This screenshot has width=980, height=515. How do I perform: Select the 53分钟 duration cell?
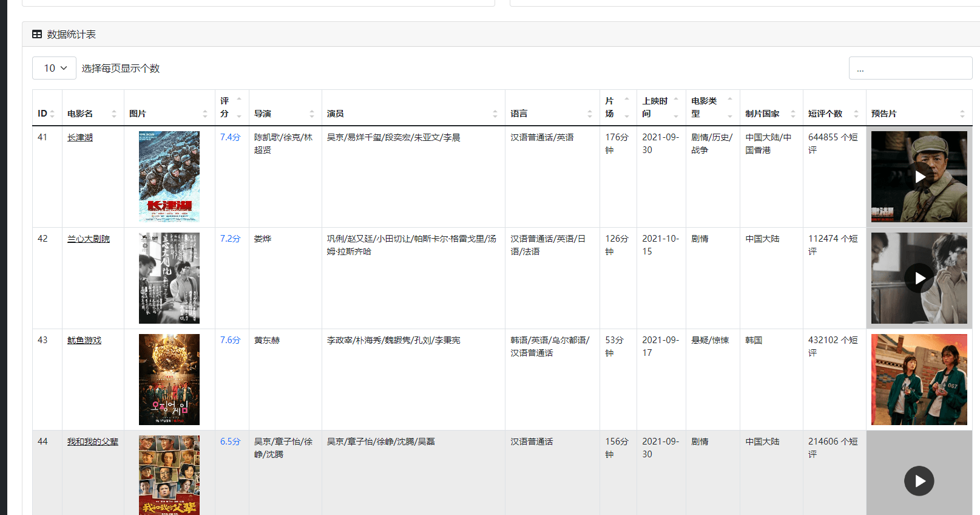coord(618,380)
